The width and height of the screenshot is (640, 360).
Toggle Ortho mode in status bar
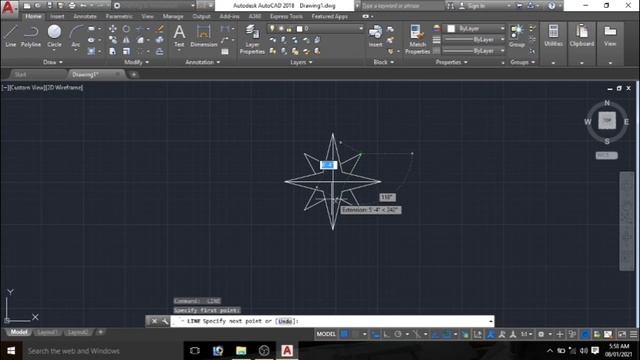[387, 334]
